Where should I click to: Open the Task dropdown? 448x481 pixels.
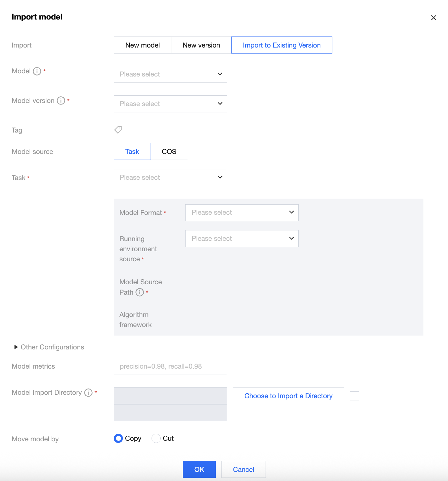[170, 178]
